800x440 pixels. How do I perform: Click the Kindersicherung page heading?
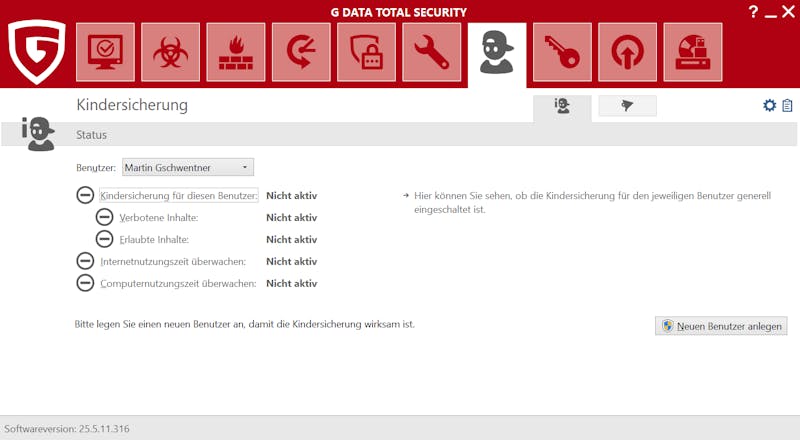132,105
